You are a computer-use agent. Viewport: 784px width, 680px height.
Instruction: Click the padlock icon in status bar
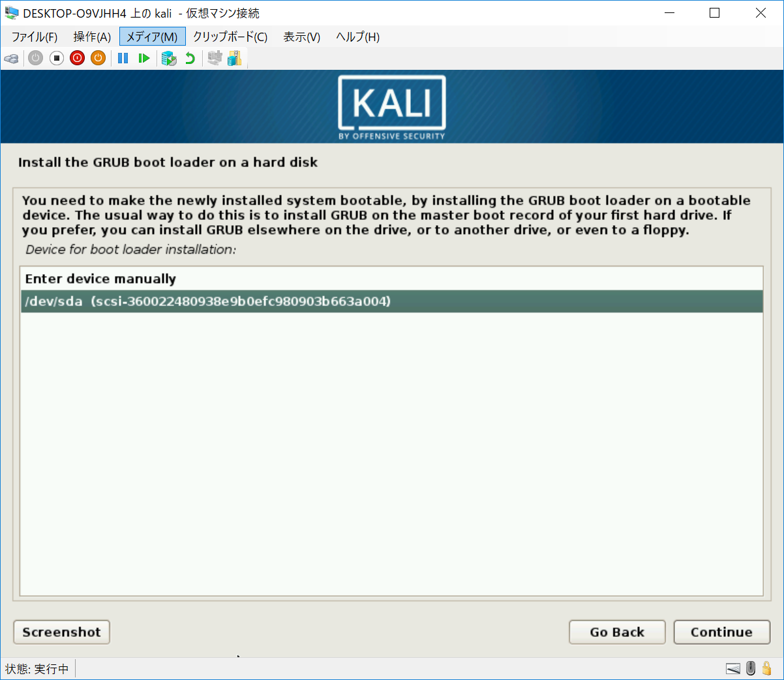coord(767,668)
